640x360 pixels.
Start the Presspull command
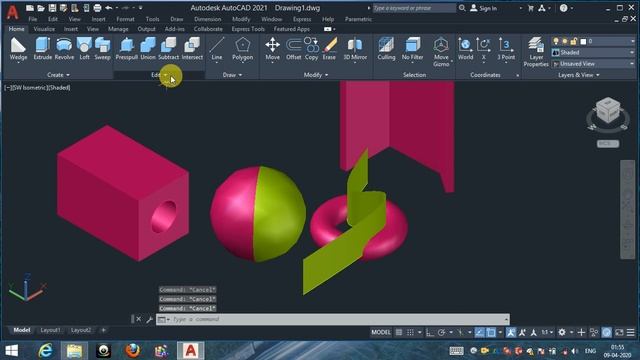[x=127, y=49]
